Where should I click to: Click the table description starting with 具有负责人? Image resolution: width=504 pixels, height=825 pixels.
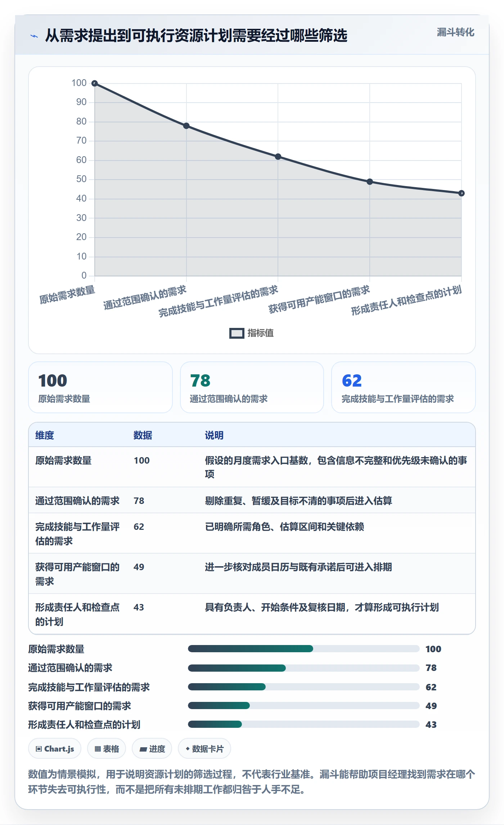[322, 607]
